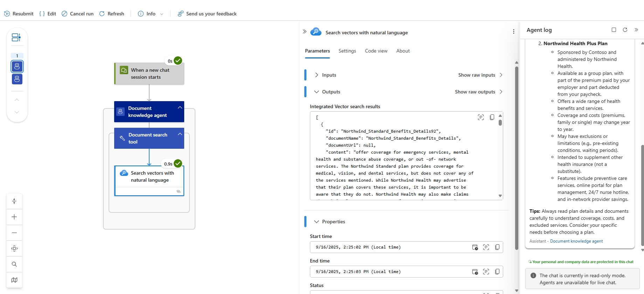Image resolution: width=644 pixels, height=294 pixels.
Task: Switch to the Settings tab
Action: (x=347, y=51)
